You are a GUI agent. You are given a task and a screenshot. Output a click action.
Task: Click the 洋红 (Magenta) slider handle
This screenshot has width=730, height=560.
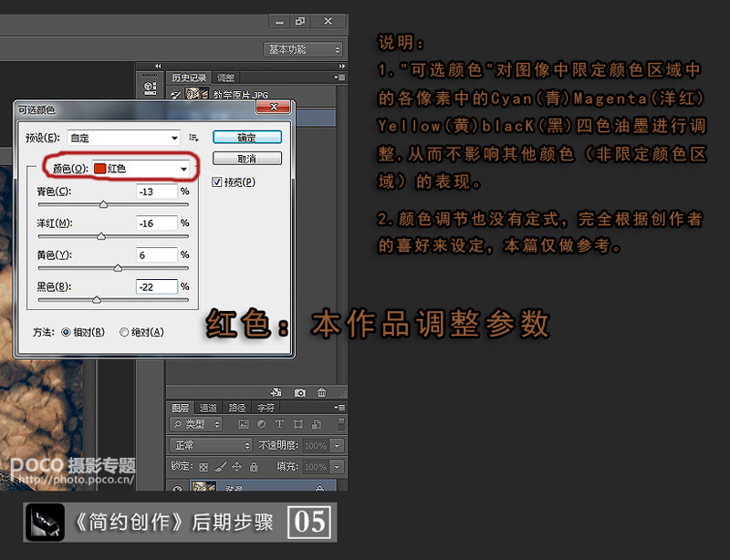point(101,236)
